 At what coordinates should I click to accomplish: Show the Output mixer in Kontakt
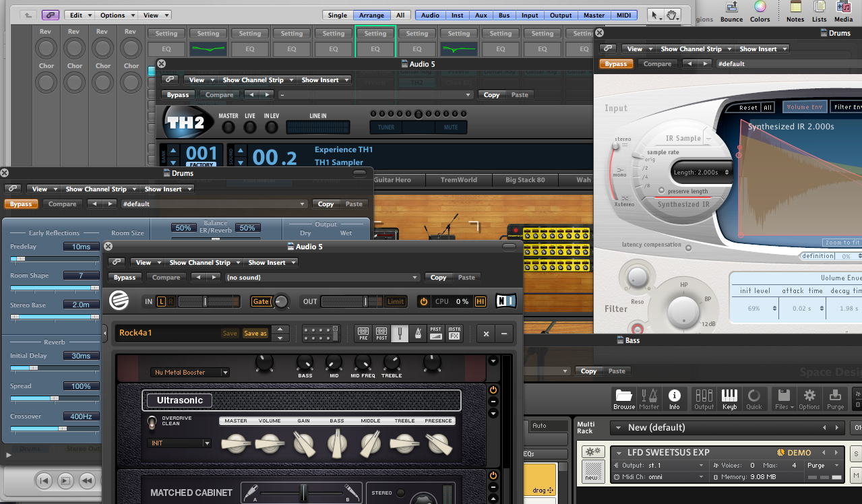704,398
